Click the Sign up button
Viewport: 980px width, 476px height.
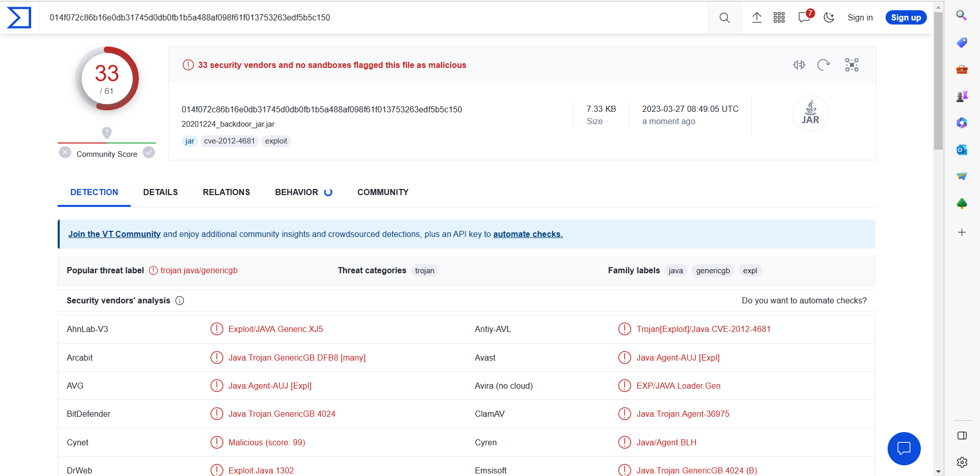pyautogui.click(x=906, y=17)
